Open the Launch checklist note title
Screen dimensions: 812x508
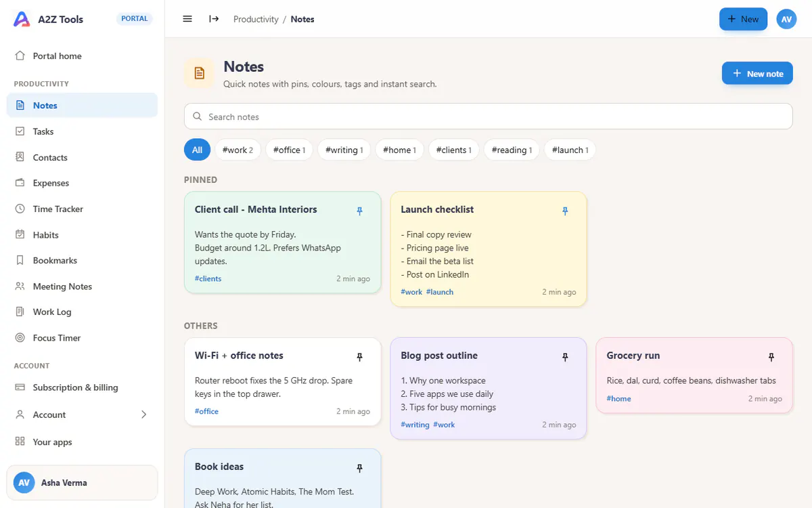click(437, 209)
